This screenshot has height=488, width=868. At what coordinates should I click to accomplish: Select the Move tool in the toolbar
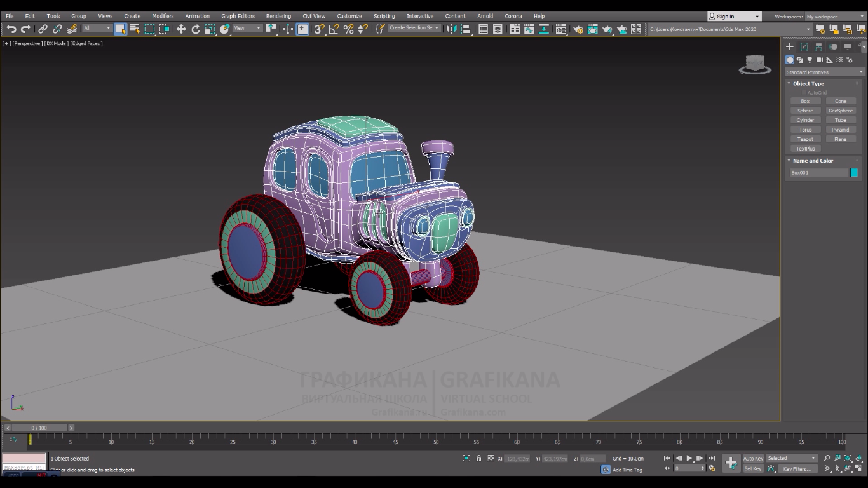(181, 29)
